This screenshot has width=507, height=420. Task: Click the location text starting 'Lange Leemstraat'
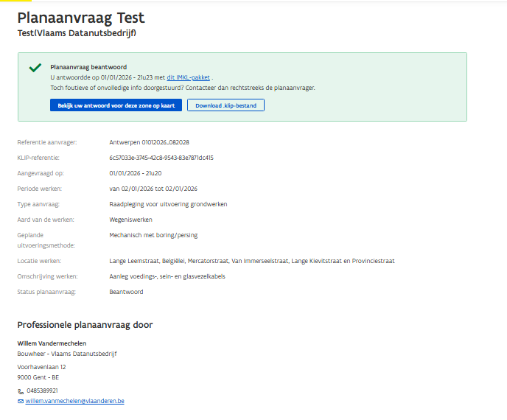[x=252, y=261]
